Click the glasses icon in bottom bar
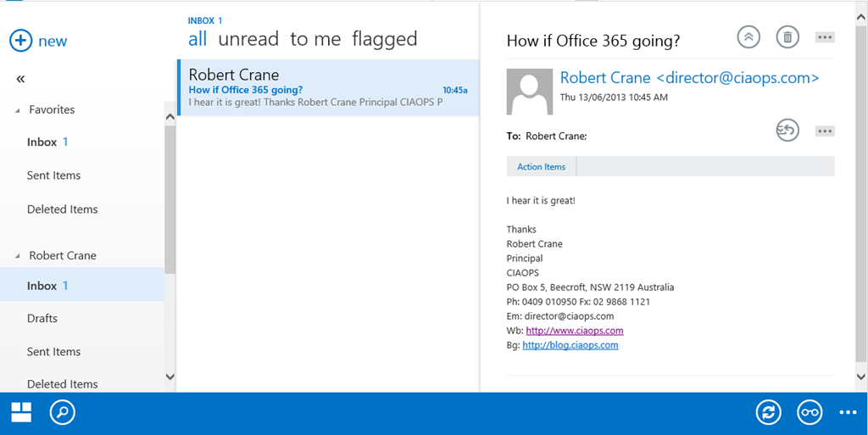The image size is (868, 435). pos(810,413)
